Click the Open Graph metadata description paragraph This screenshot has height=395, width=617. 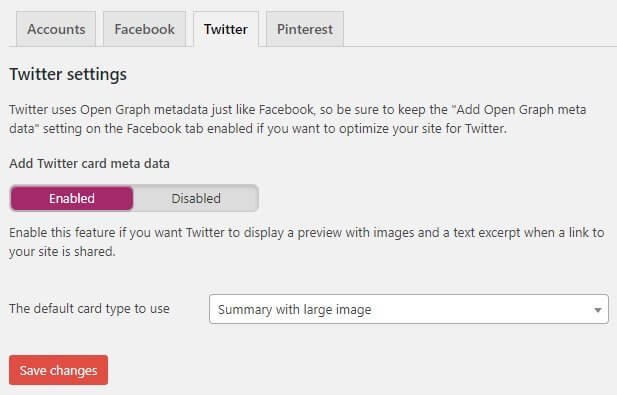pyautogui.click(x=298, y=119)
